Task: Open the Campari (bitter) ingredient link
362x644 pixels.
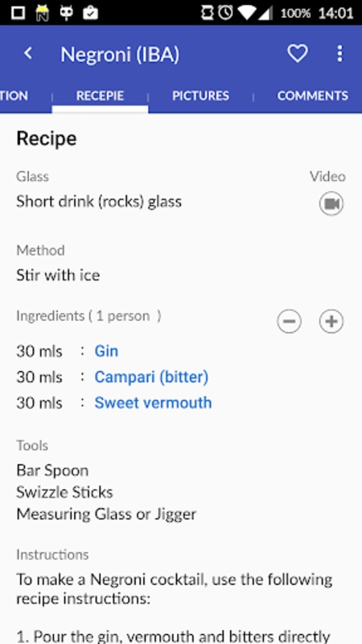Action: (151, 377)
